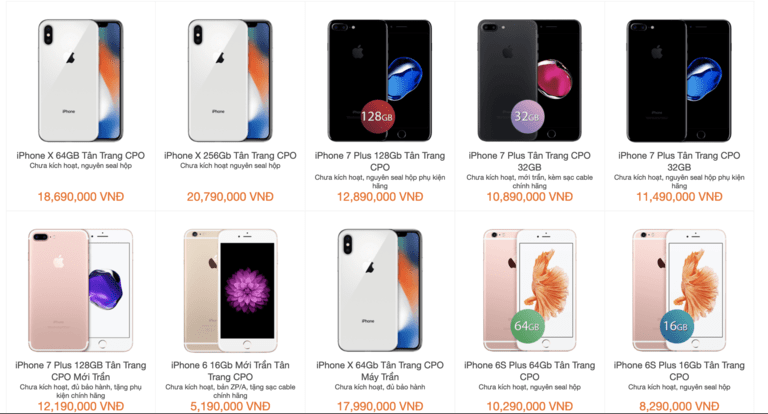Open the iPhone 6S Plus 16Gb Tân Trang title
This screenshot has width=768, height=414.
point(679,371)
